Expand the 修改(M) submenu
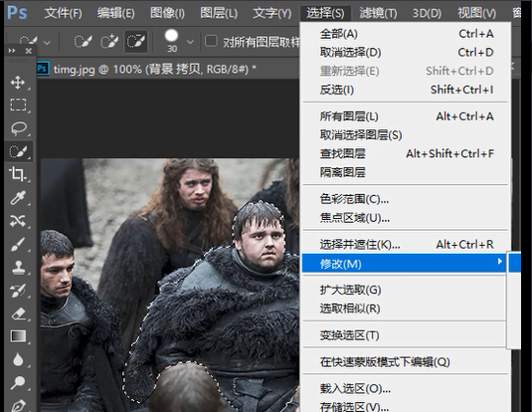The width and height of the screenshot is (532, 412). [404, 264]
